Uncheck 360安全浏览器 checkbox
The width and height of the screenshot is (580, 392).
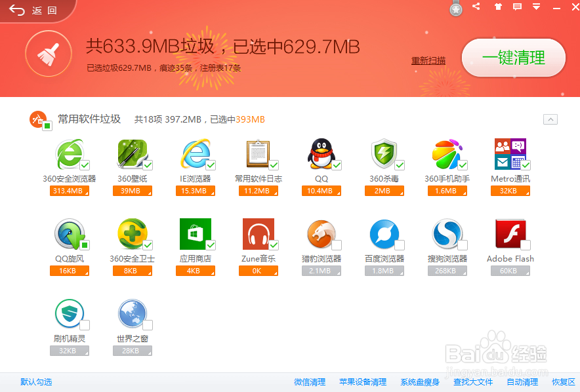(x=85, y=165)
